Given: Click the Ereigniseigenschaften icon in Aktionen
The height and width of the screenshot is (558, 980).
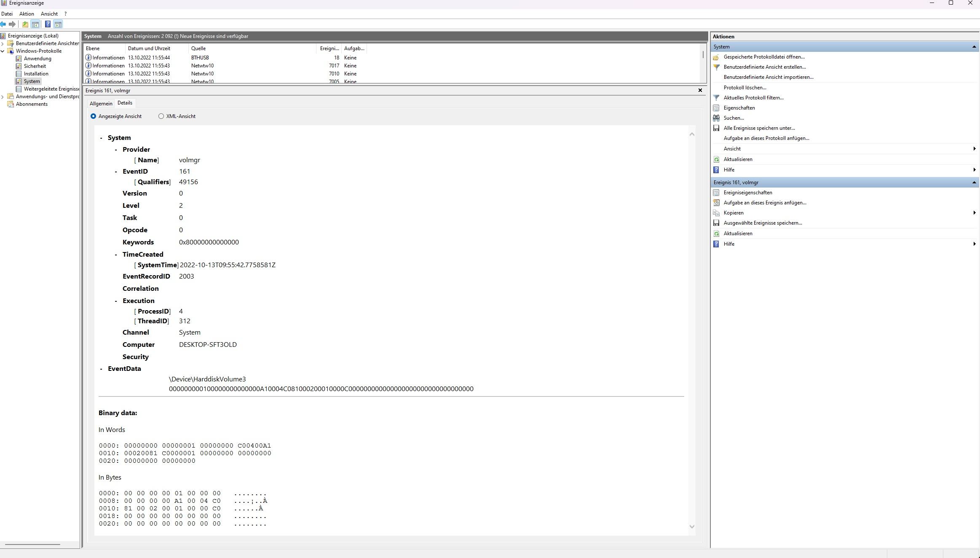Looking at the screenshot, I should [716, 193].
